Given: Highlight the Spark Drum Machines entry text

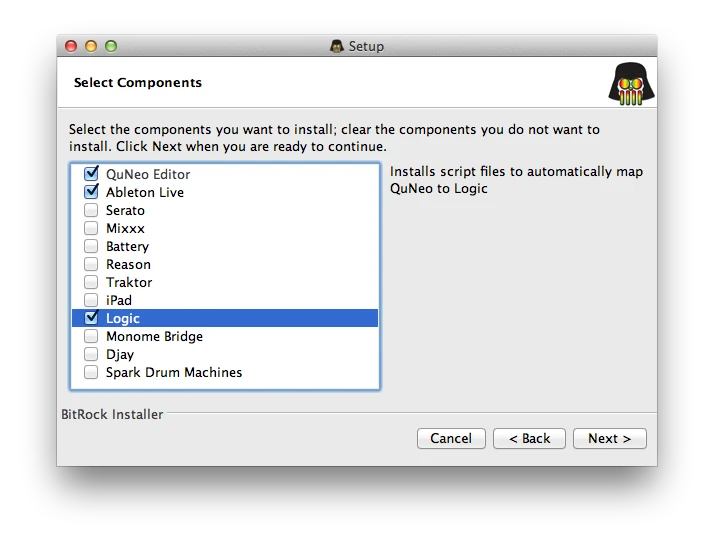Looking at the screenshot, I should click(x=174, y=372).
